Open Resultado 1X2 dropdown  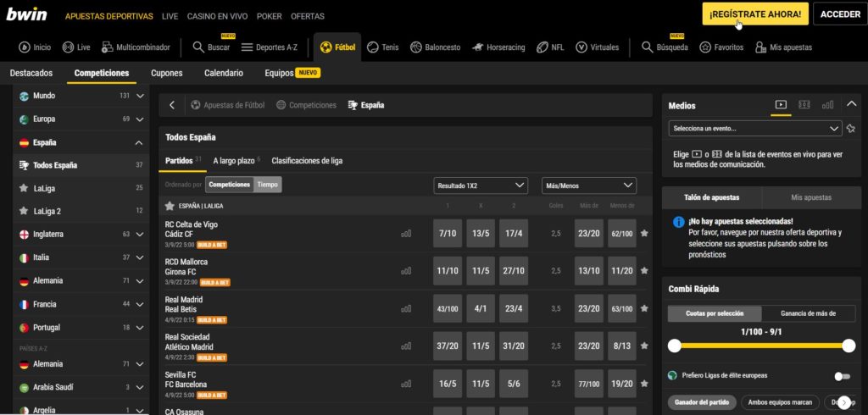(x=481, y=186)
